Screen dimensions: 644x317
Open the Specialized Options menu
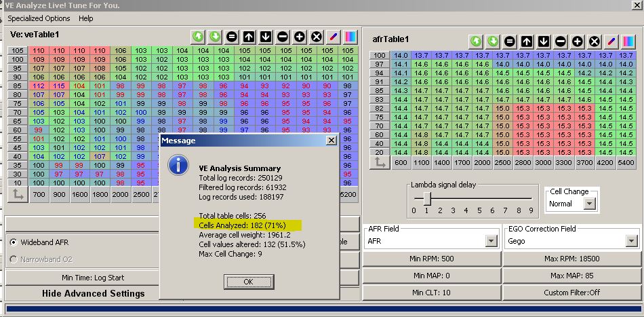point(39,18)
